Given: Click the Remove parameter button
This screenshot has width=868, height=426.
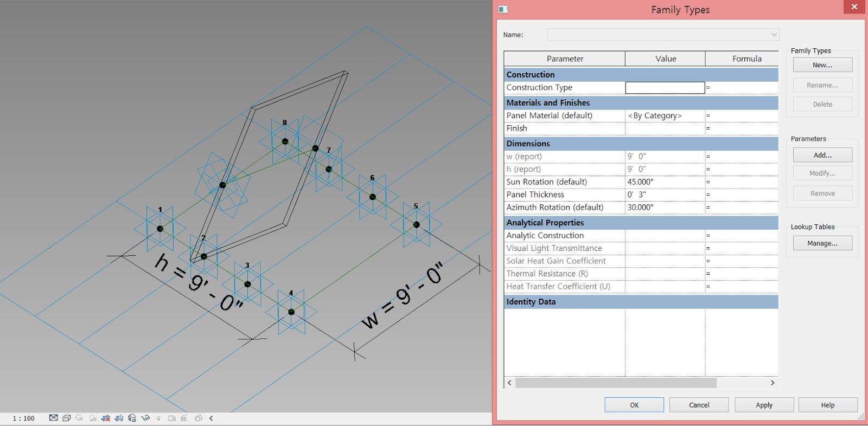Looking at the screenshot, I should [x=822, y=193].
